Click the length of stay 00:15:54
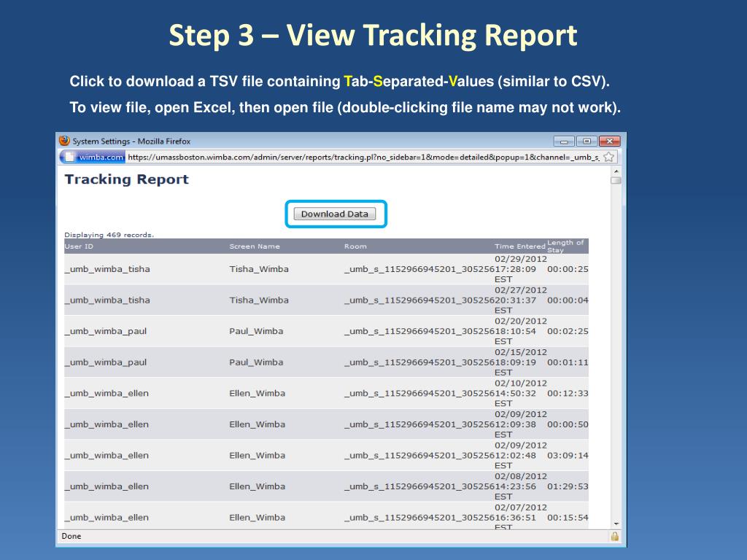The width and height of the screenshot is (747, 560). pyautogui.click(x=568, y=517)
